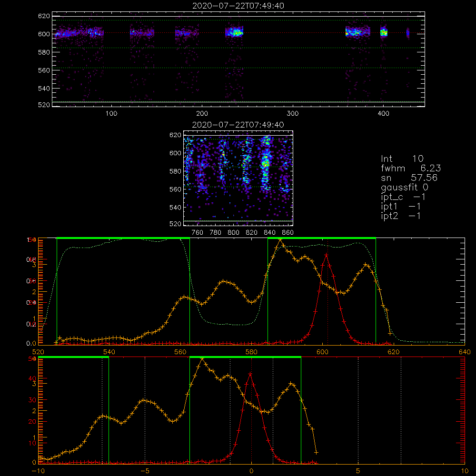Click the red peak at 0 in the bottom plot
Image resolution: width=476 pixels, height=476 pixels.
[x=250, y=374]
